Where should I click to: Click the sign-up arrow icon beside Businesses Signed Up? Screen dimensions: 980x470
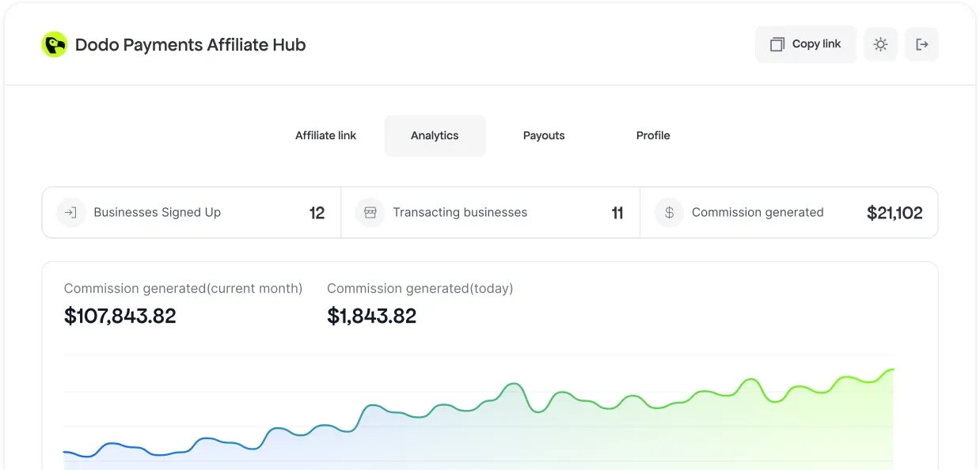70,212
